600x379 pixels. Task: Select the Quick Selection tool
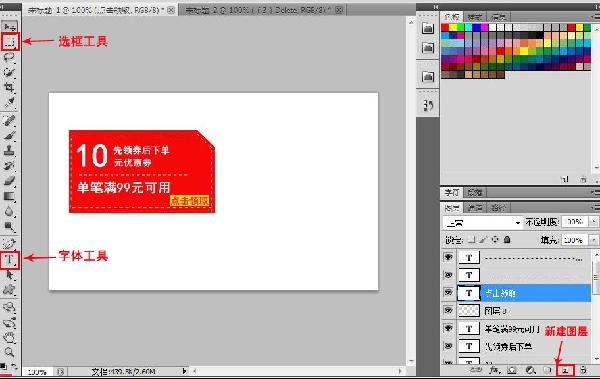click(x=9, y=72)
